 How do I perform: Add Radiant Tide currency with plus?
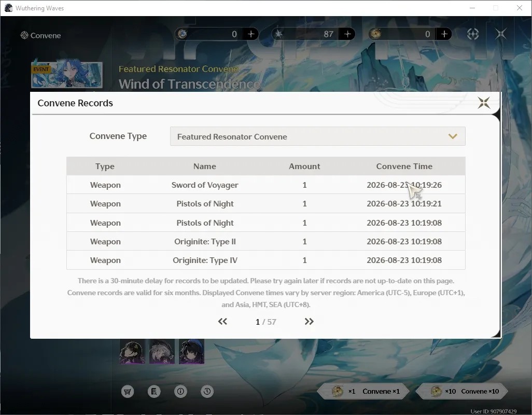click(444, 34)
